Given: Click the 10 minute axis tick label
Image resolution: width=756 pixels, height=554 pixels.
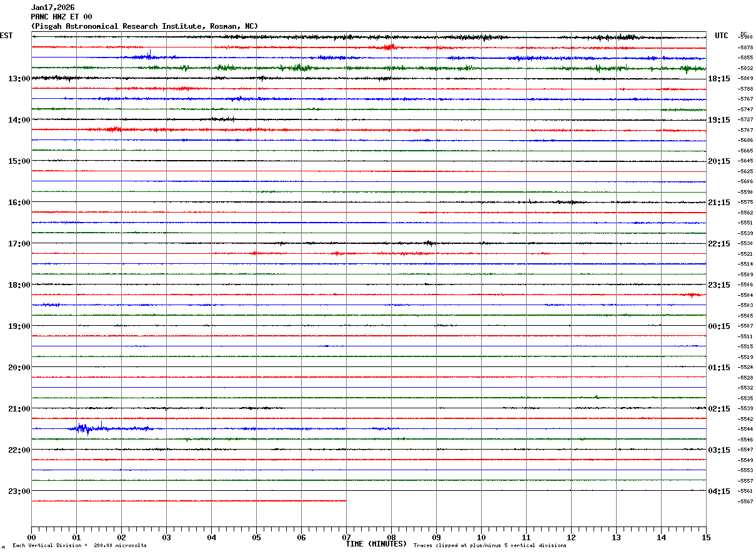Looking at the screenshot, I should click(x=481, y=538).
